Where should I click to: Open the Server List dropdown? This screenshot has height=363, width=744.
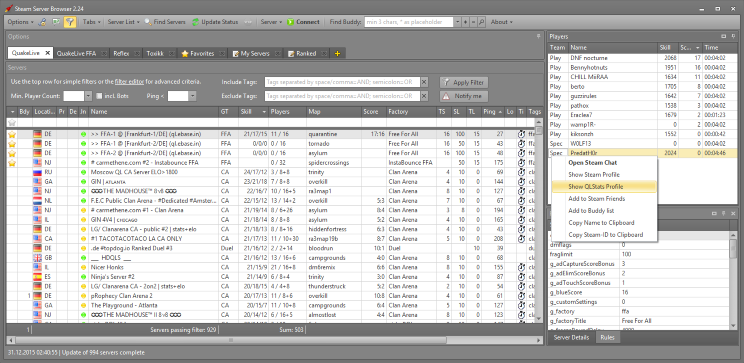pos(123,22)
